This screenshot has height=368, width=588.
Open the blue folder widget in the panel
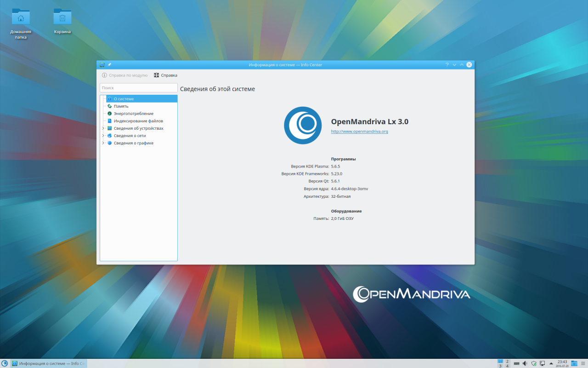[x=574, y=363]
